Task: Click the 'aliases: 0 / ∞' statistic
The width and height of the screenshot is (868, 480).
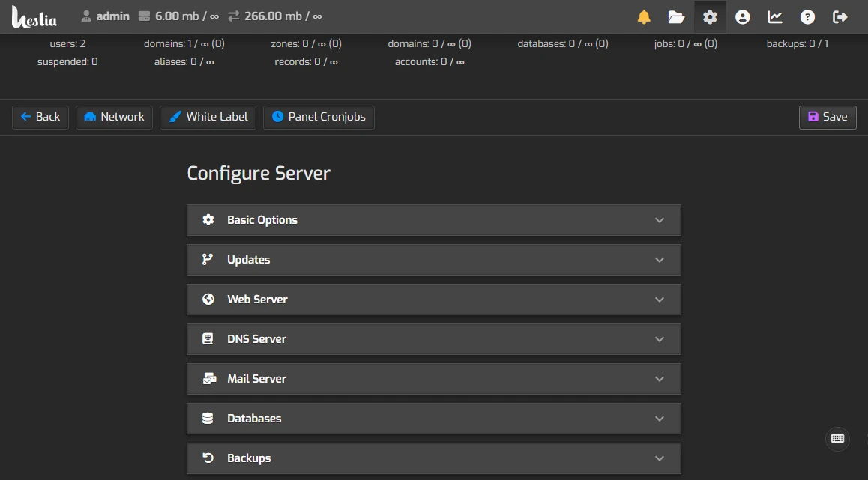Action: tap(184, 62)
